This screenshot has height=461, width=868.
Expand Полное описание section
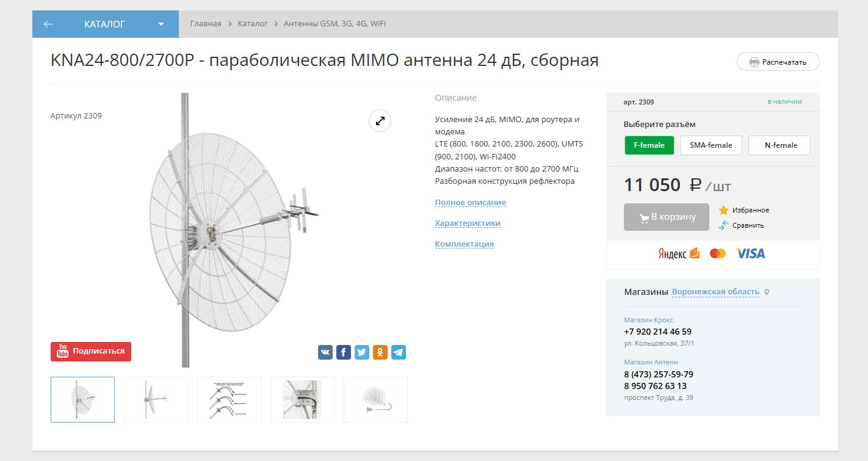pos(470,202)
